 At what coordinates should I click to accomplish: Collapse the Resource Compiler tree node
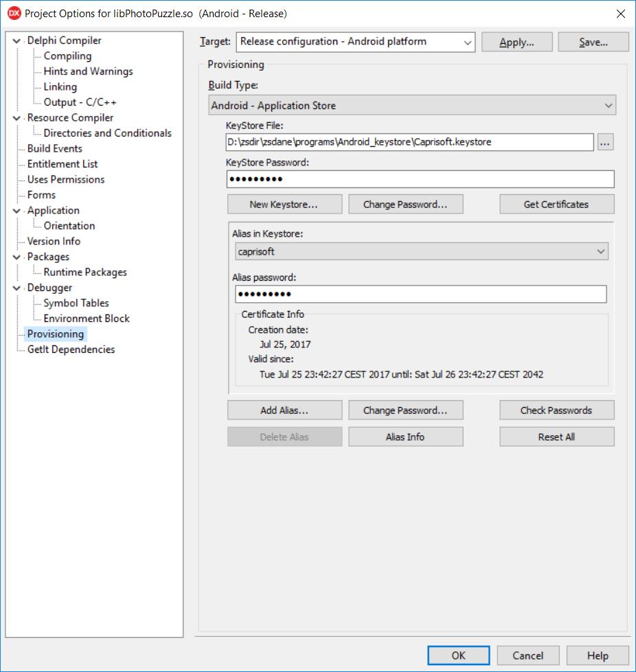pos(16,118)
